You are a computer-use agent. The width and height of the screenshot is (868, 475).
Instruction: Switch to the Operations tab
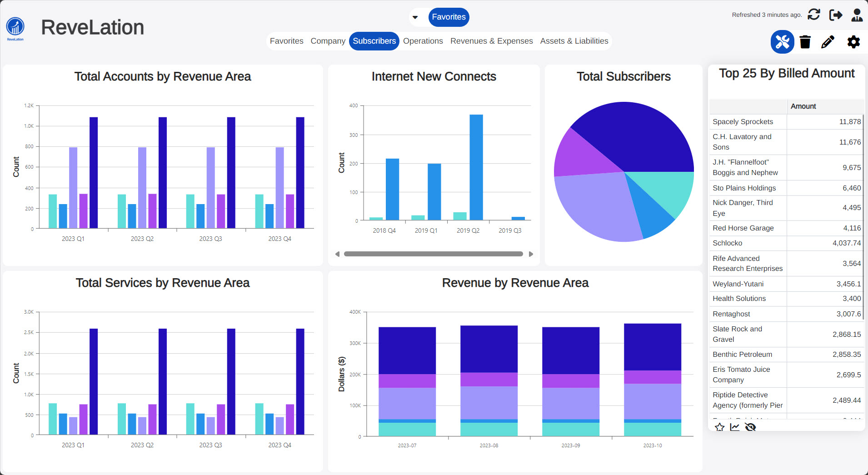[x=423, y=41]
